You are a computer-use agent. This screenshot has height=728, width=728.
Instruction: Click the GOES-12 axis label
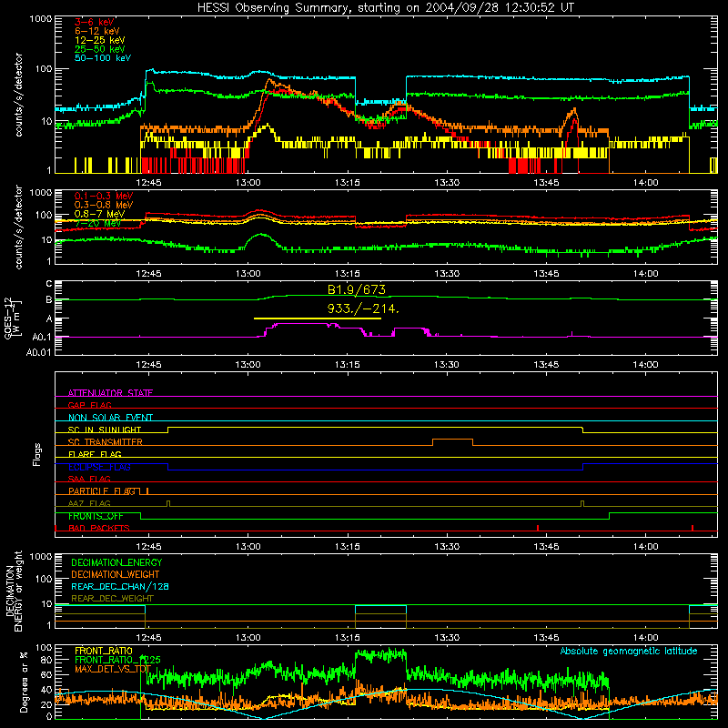(x=13, y=318)
